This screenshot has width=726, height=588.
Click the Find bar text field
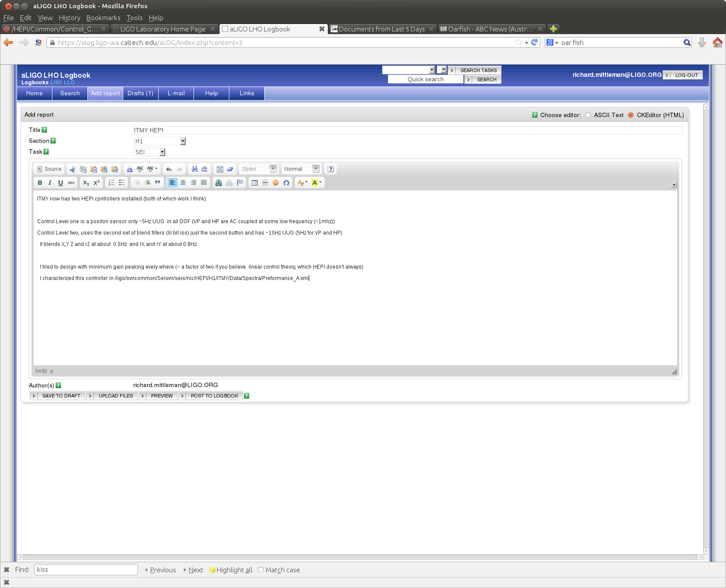pos(86,570)
